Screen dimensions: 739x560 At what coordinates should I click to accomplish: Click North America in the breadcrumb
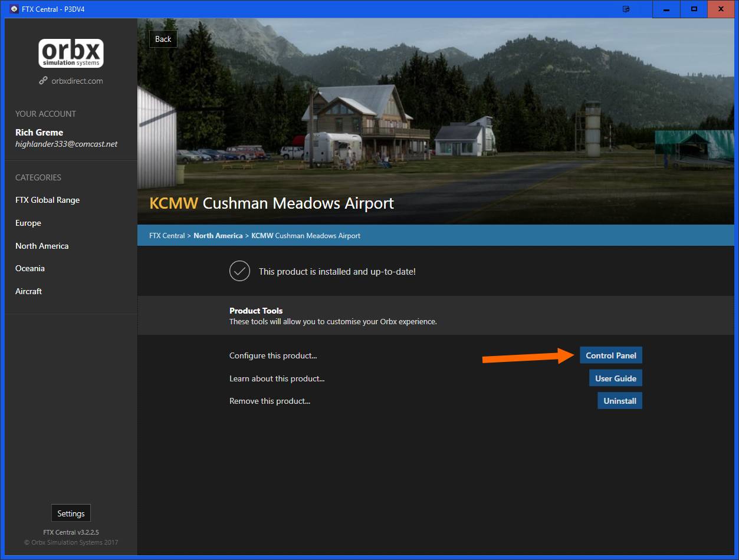pyautogui.click(x=218, y=235)
